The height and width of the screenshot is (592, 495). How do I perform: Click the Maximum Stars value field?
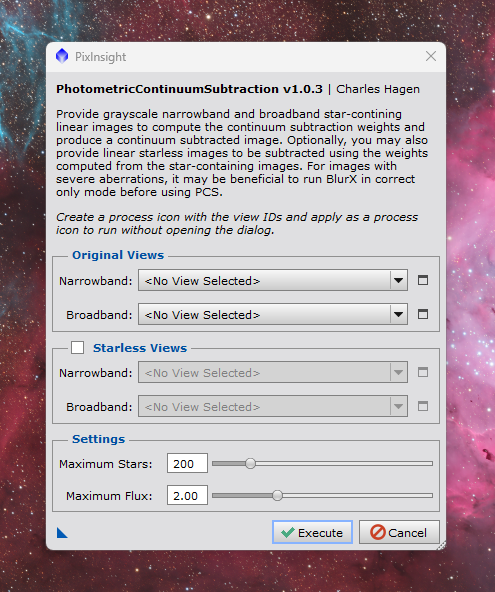coord(187,463)
